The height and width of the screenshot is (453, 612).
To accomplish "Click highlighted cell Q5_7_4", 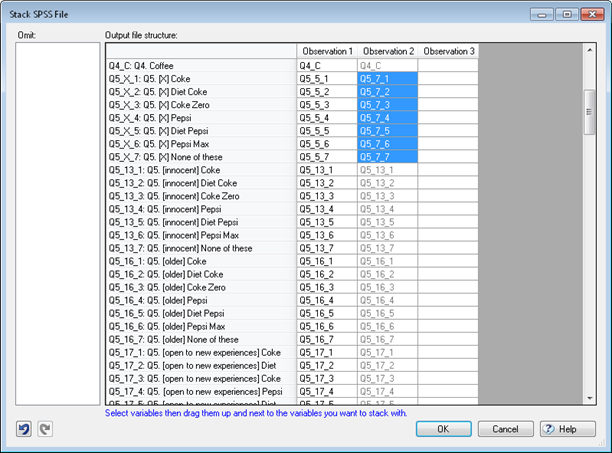I will pos(388,118).
